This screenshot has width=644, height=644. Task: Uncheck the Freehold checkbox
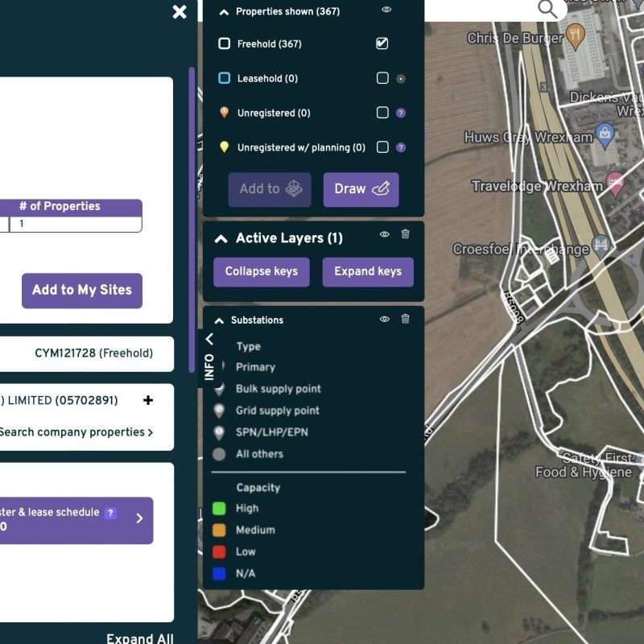tap(382, 43)
